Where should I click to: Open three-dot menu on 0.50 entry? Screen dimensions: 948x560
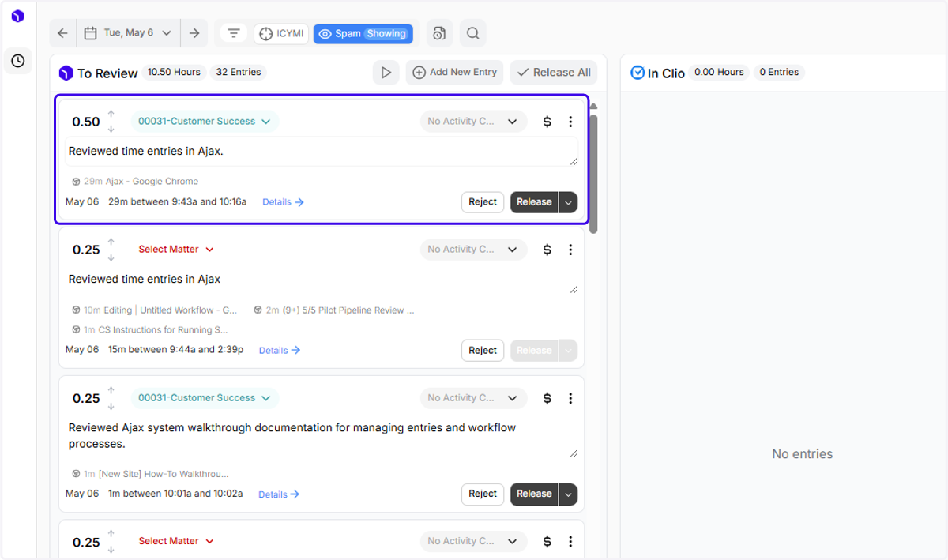tap(570, 122)
